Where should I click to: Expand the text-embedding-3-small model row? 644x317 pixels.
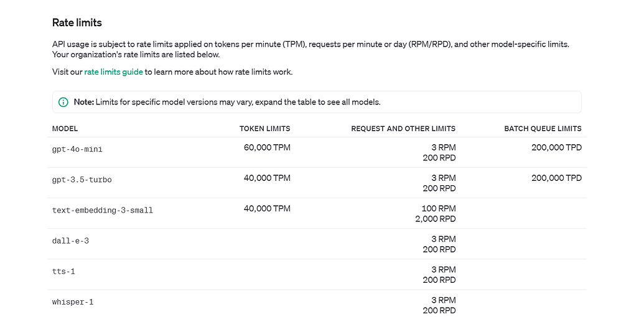tap(102, 211)
